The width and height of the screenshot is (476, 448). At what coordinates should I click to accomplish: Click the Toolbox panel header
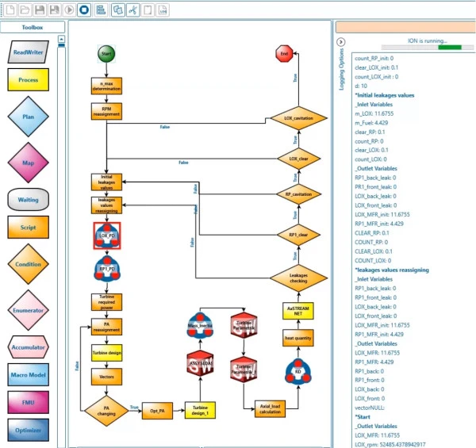33,27
